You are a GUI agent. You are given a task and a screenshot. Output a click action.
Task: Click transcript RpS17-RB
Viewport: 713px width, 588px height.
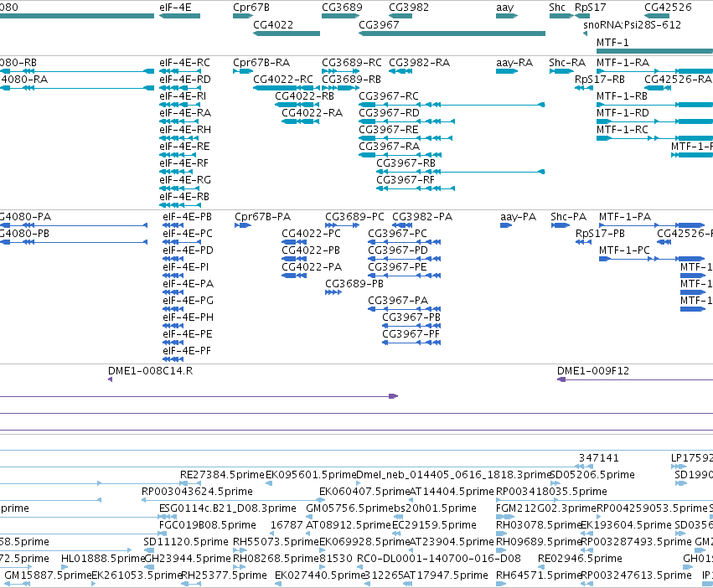coord(599,80)
